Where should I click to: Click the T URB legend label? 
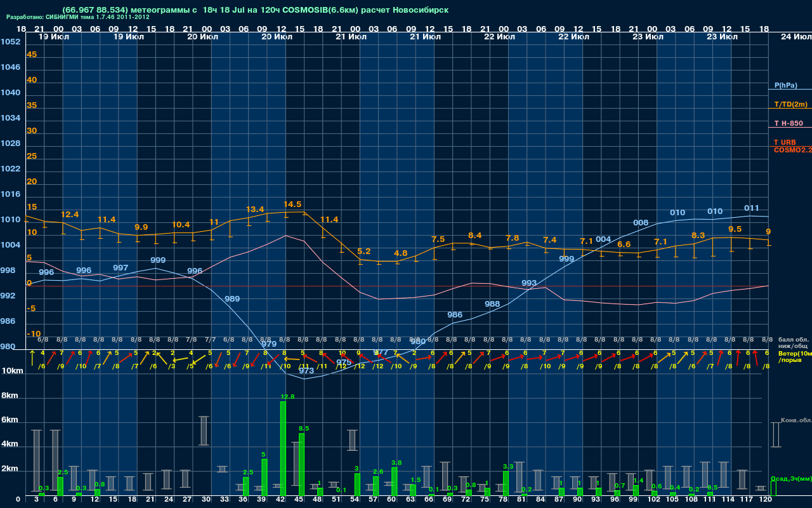coord(785,142)
